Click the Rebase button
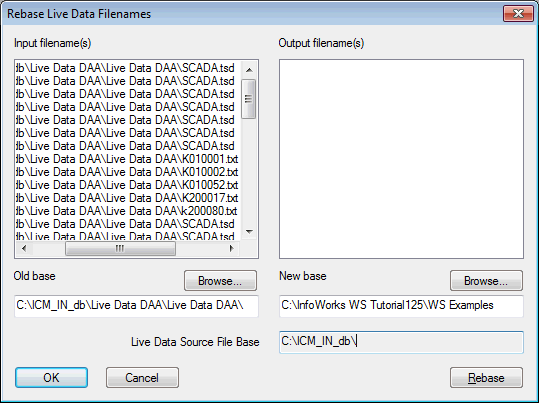 pyautogui.click(x=486, y=378)
